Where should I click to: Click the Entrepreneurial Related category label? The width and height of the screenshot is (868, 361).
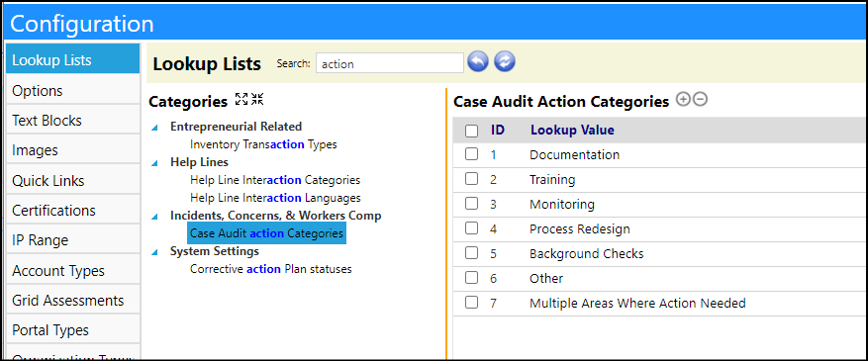236,127
